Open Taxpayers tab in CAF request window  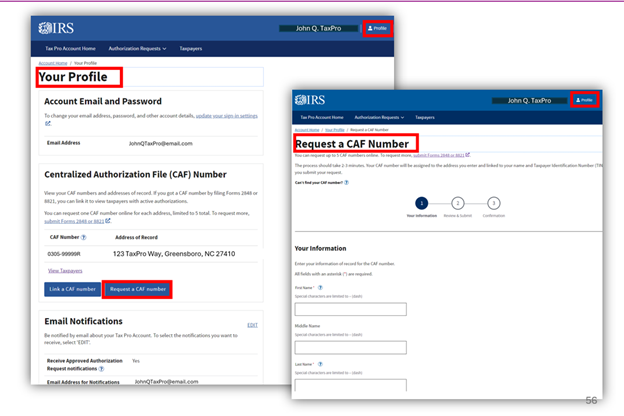click(x=425, y=117)
